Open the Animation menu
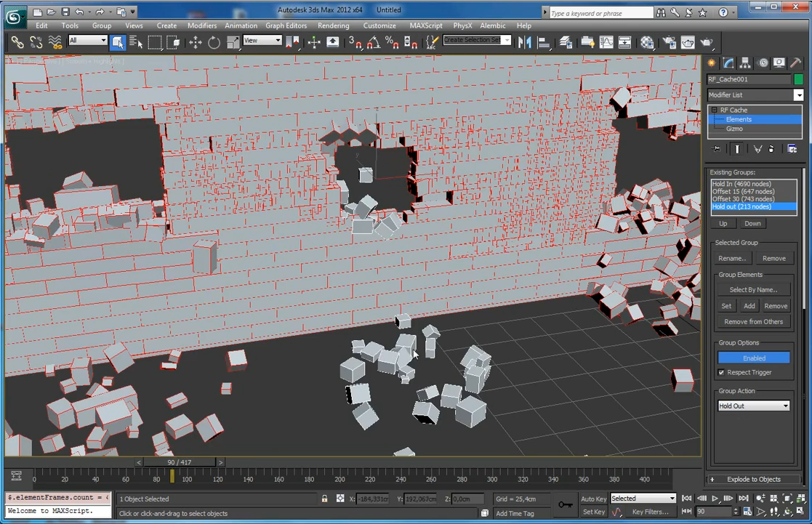The image size is (812, 524). [x=241, y=25]
